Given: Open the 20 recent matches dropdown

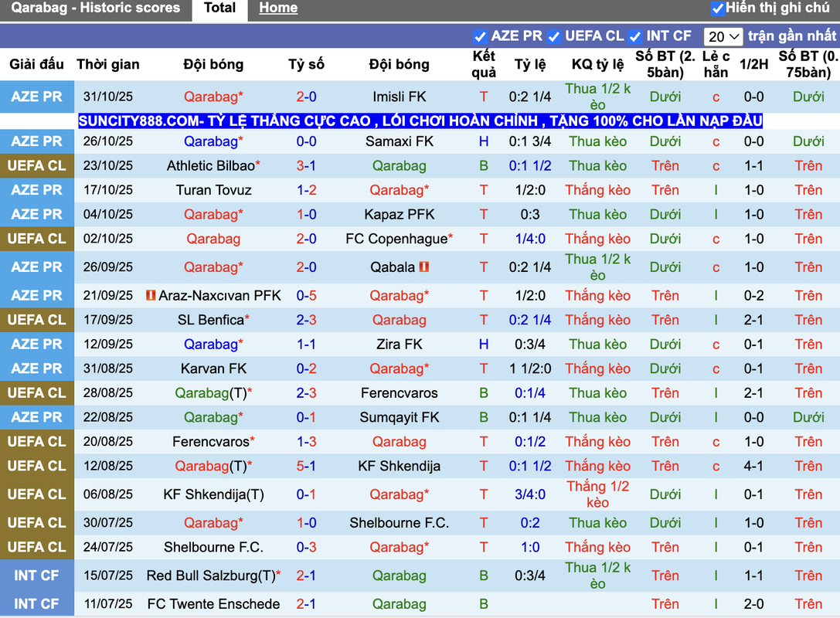Looking at the screenshot, I should 723,36.
